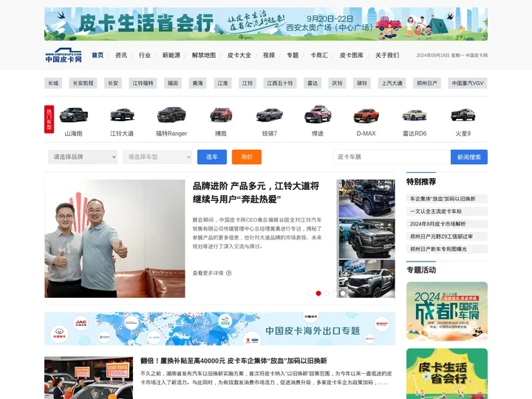Select the 江铃福特 brand tag

(x=143, y=83)
